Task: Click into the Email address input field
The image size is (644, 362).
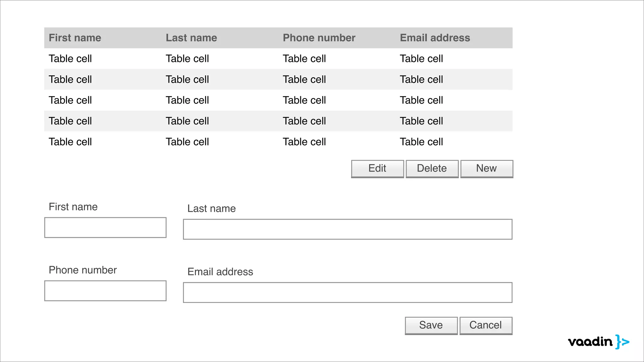Action: [x=347, y=293]
